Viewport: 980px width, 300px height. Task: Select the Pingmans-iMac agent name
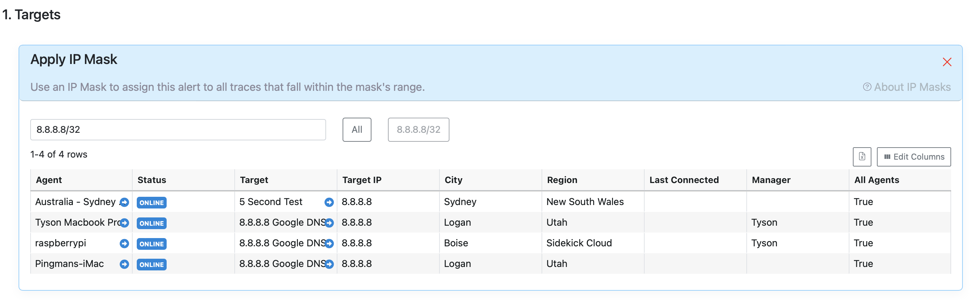coord(69,264)
